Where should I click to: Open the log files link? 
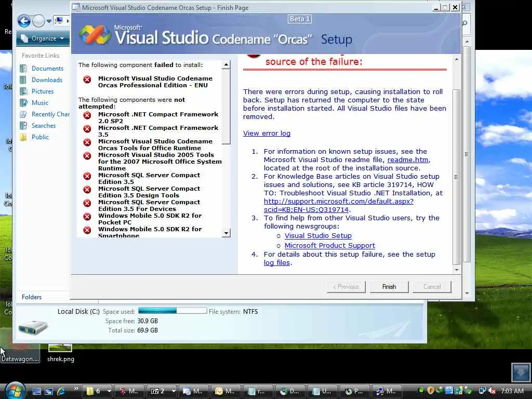[x=277, y=262]
